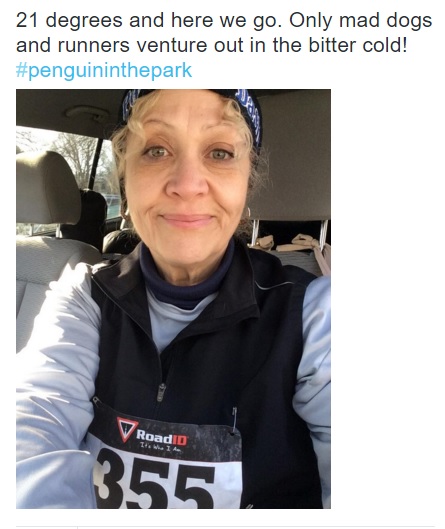
Task: Click the "It's Who I Am" tagline
Action: (x=161, y=450)
